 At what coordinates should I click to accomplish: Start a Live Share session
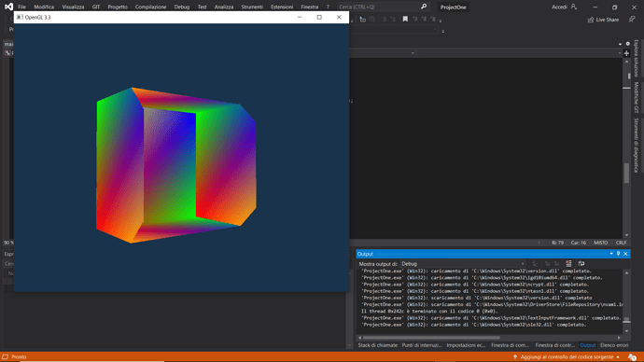click(603, 20)
